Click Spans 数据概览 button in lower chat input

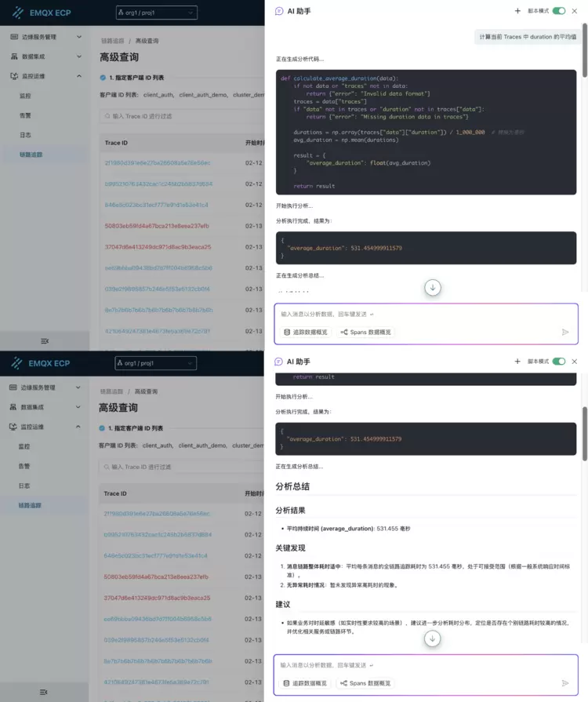365,683
